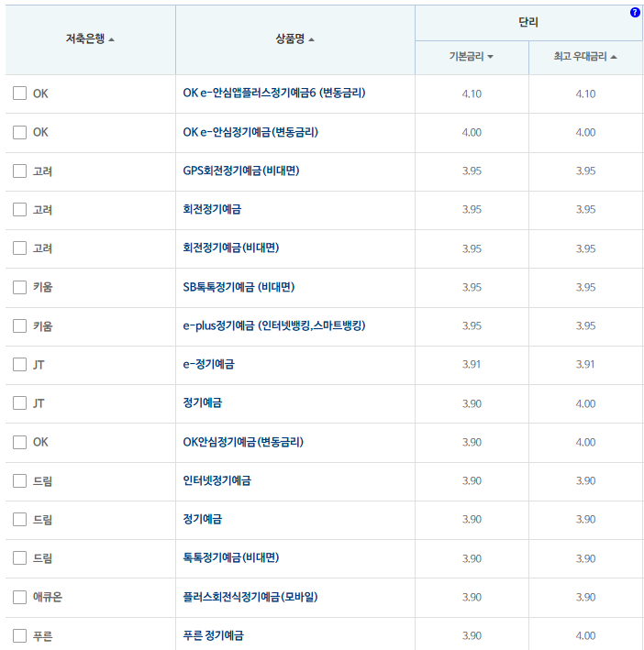Click 최고 우대금리 4.00 in OK안심정기예금 row
The height and width of the screenshot is (650, 644).
[x=585, y=442]
